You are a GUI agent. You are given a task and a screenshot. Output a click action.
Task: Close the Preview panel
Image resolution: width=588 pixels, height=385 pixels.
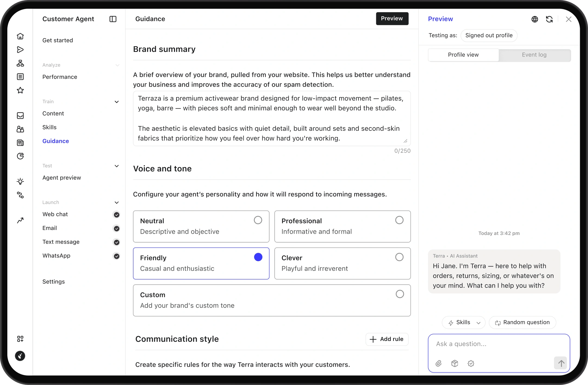click(568, 19)
